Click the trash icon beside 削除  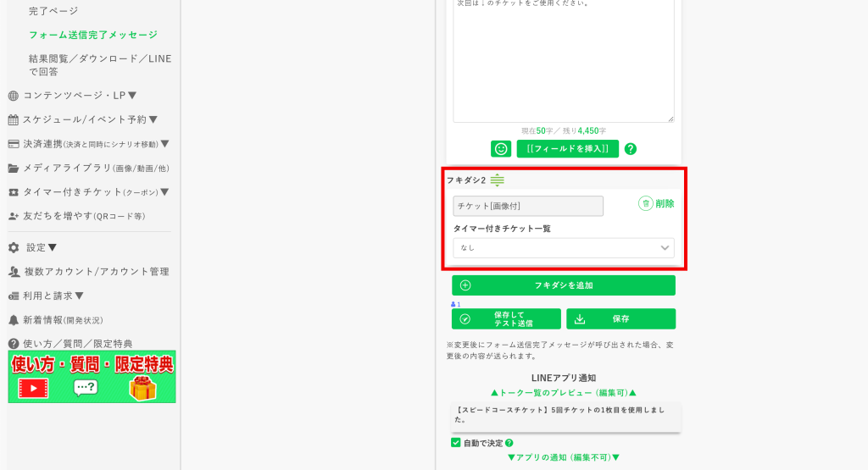click(x=645, y=203)
